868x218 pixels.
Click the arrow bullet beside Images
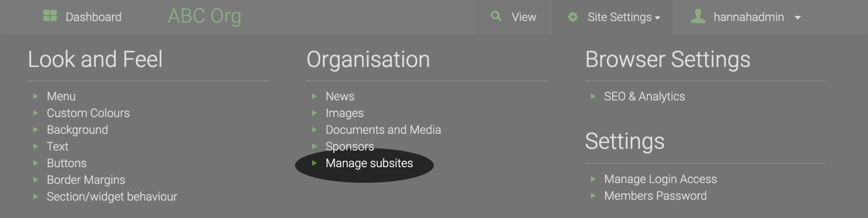coord(314,113)
